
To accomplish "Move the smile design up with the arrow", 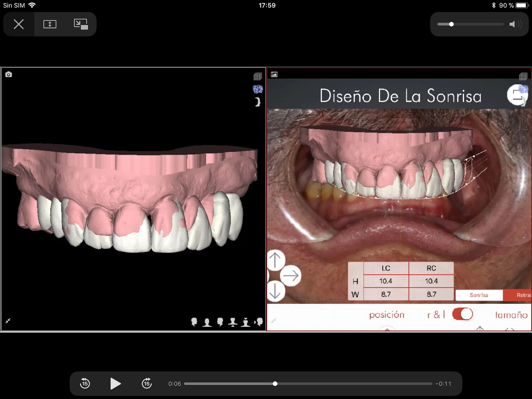I will click(x=275, y=260).
